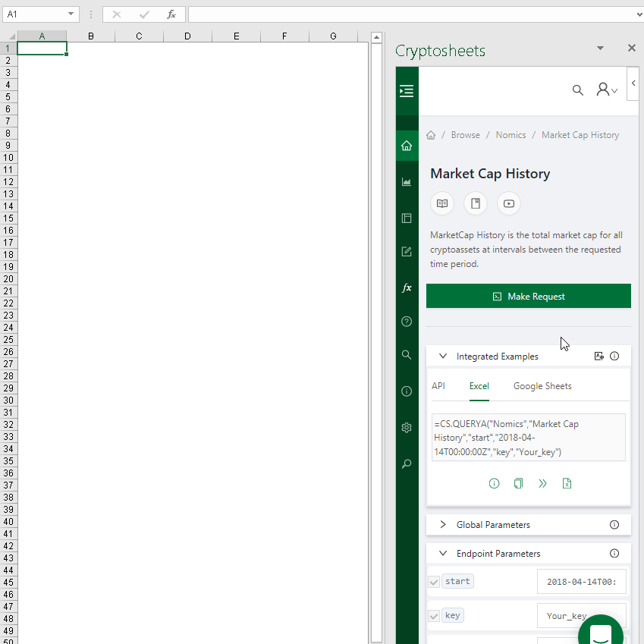Open the API examples tab
Screen dimensions: 644x644
tap(438, 385)
